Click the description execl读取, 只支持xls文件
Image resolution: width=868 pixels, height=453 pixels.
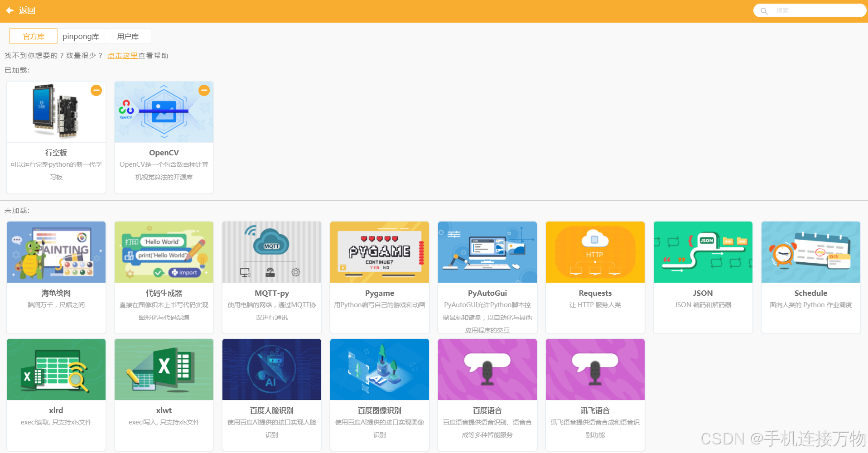coord(56,422)
